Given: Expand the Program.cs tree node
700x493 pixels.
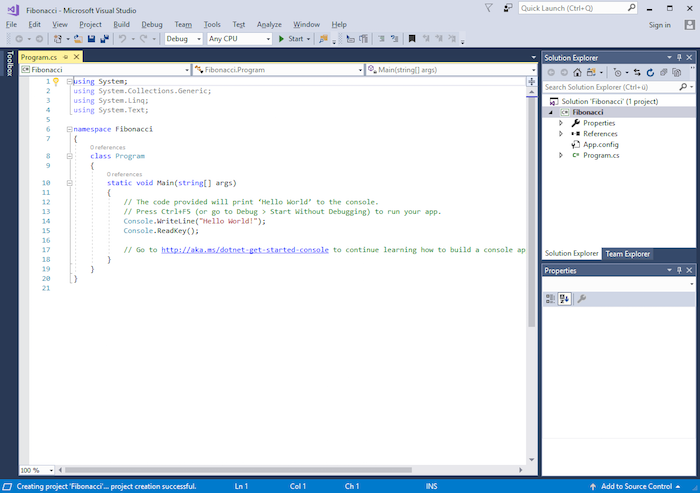Looking at the screenshot, I should (x=561, y=155).
